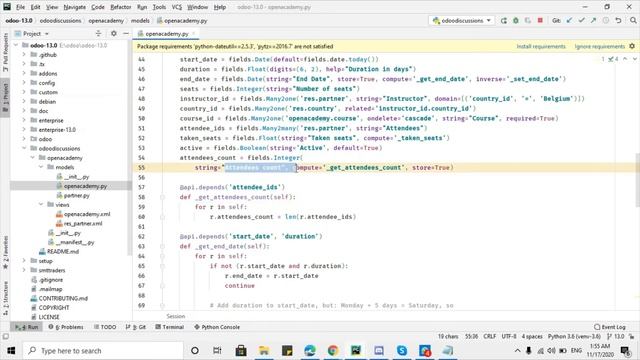Click the Rerun configuration icon
Viewport: 640px width, 360px height.
point(504,20)
